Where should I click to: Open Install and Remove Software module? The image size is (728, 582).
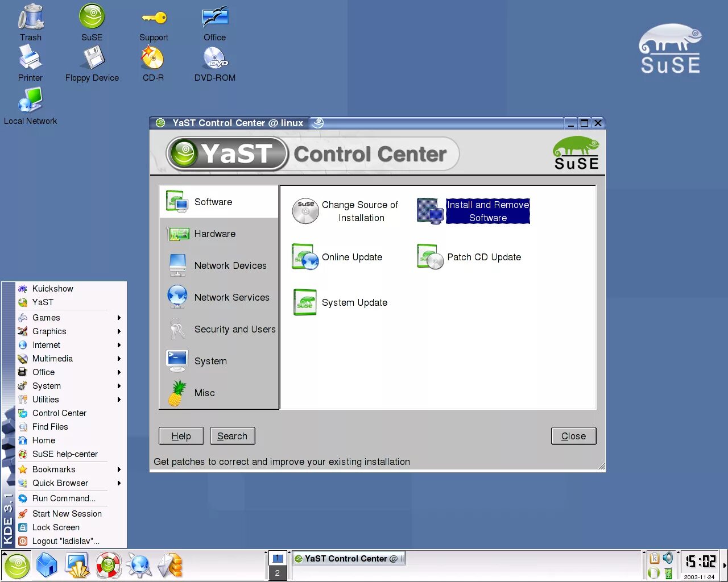click(473, 211)
